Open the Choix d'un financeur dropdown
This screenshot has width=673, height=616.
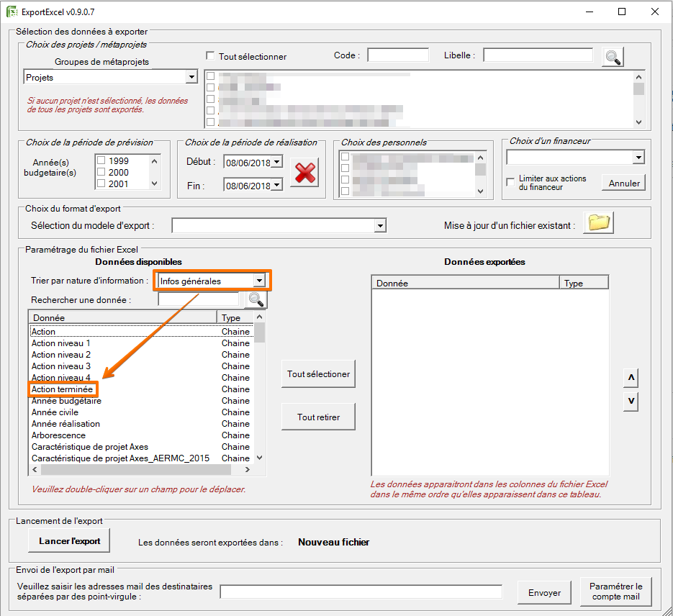tap(638, 158)
